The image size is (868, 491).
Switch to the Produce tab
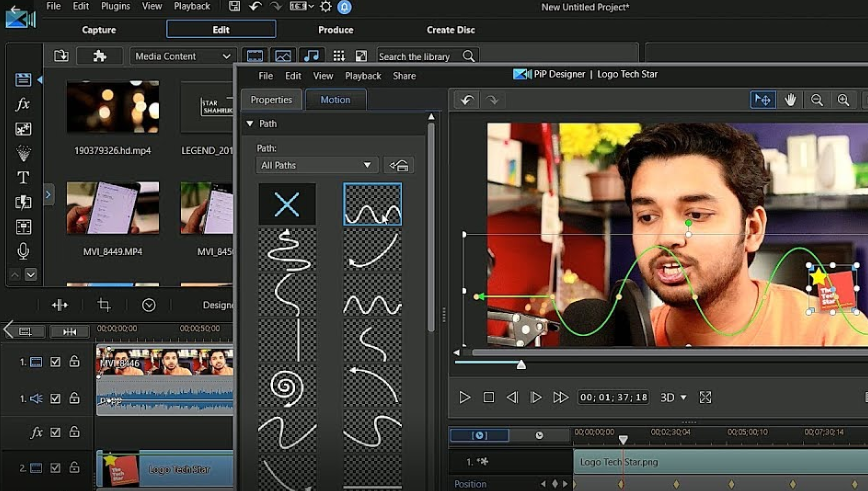click(x=336, y=30)
